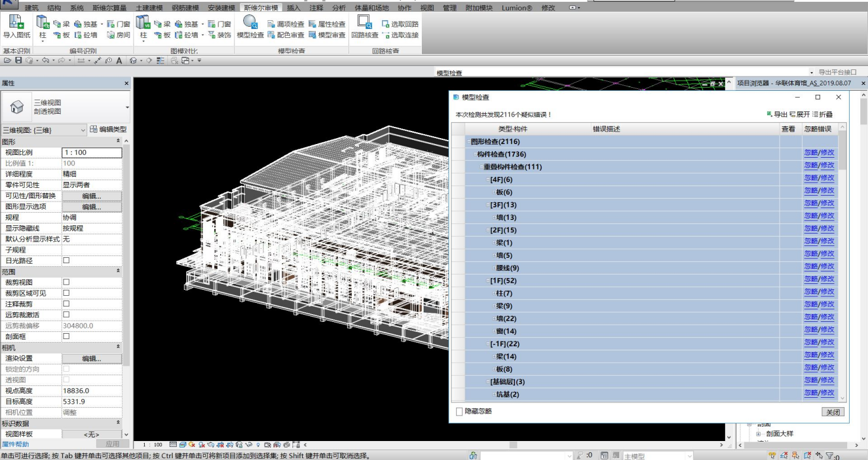
Task: Enable the 裁剪视图 crop view checkbox
Action: pyautogui.click(x=66, y=282)
